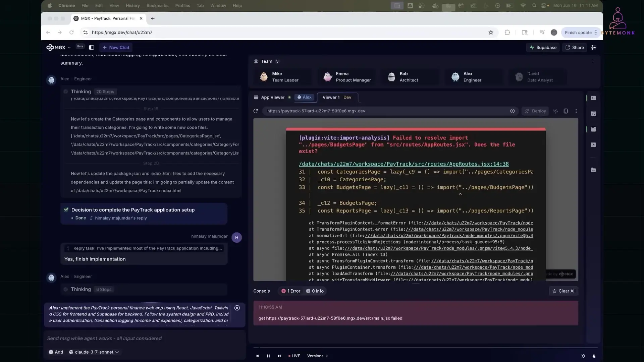The width and height of the screenshot is (644, 362).
Task: Click the replay timer icon at bottom right
Action: pos(583,356)
